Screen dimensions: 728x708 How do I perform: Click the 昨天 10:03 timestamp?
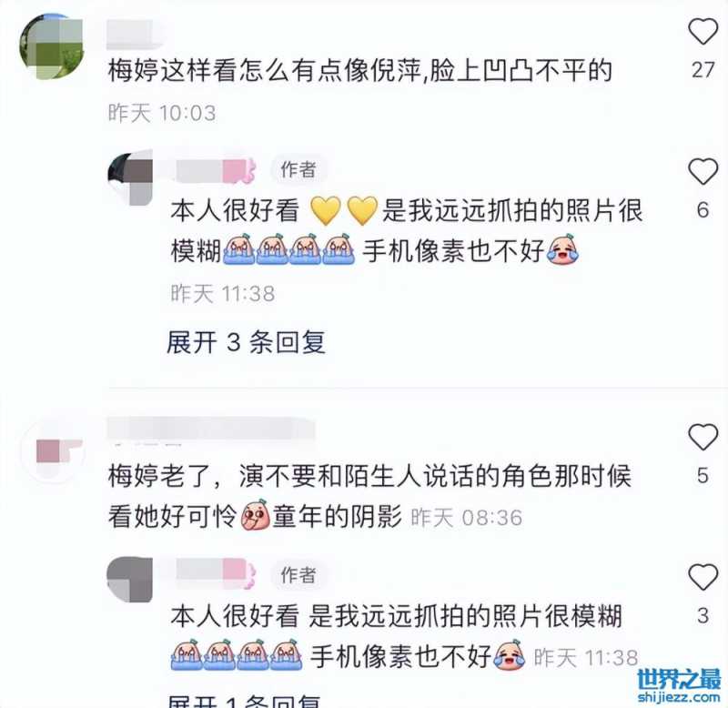162,113
